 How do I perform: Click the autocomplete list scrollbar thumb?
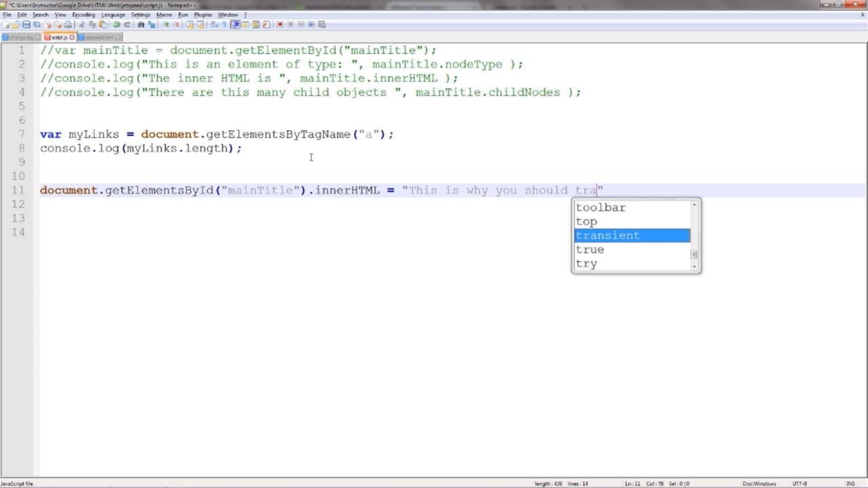coord(694,255)
